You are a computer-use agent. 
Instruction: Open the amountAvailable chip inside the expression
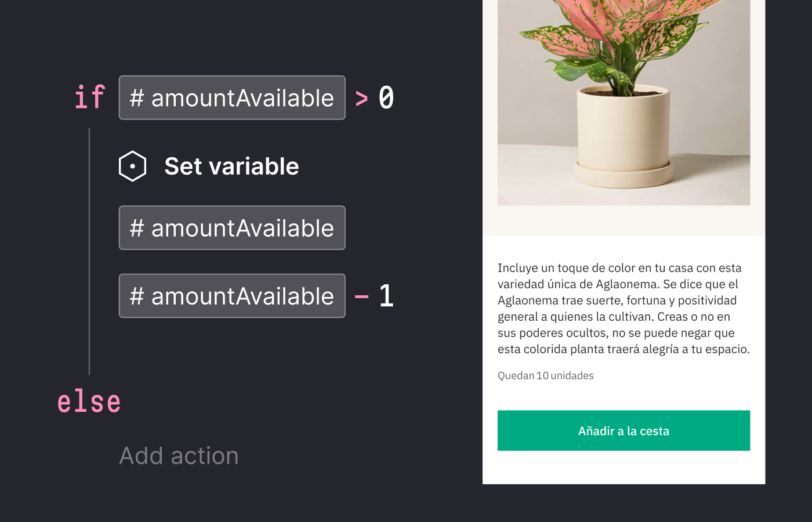click(x=232, y=296)
